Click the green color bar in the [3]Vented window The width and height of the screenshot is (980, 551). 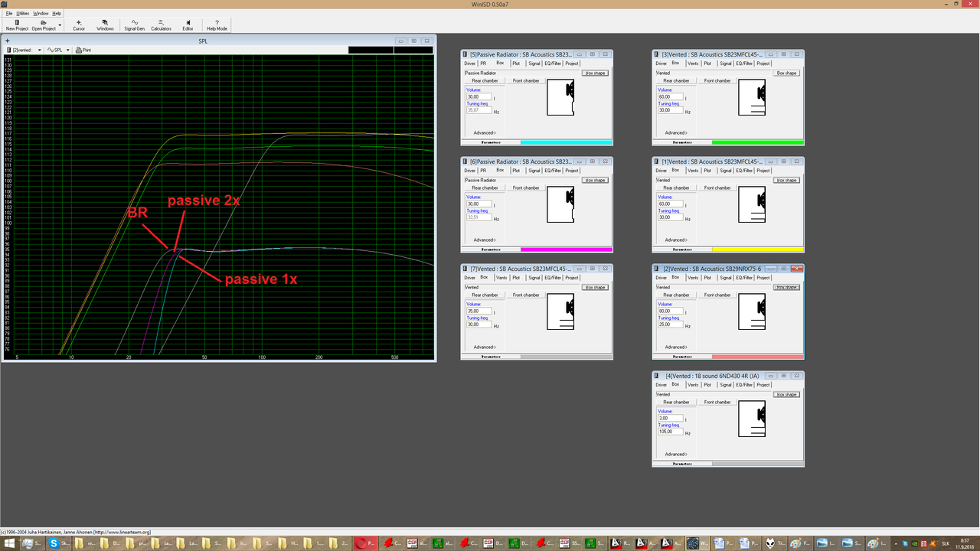[758, 142]
